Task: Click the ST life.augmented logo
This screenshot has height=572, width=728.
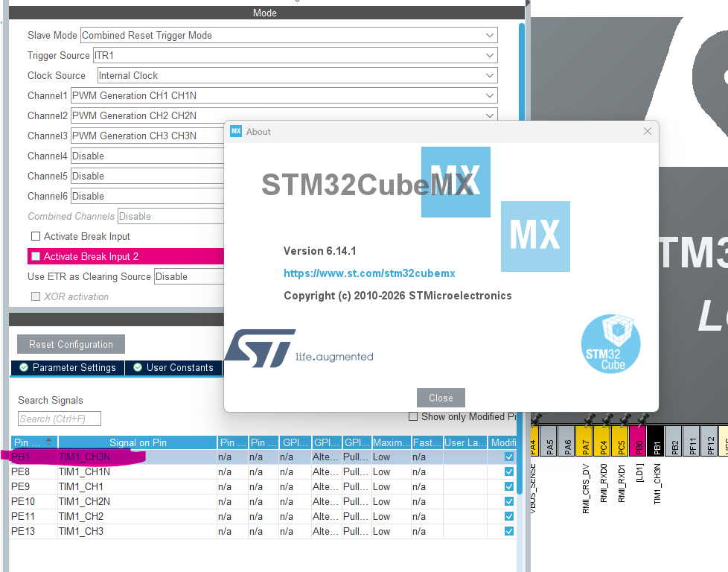Action: tap(299, 349)
